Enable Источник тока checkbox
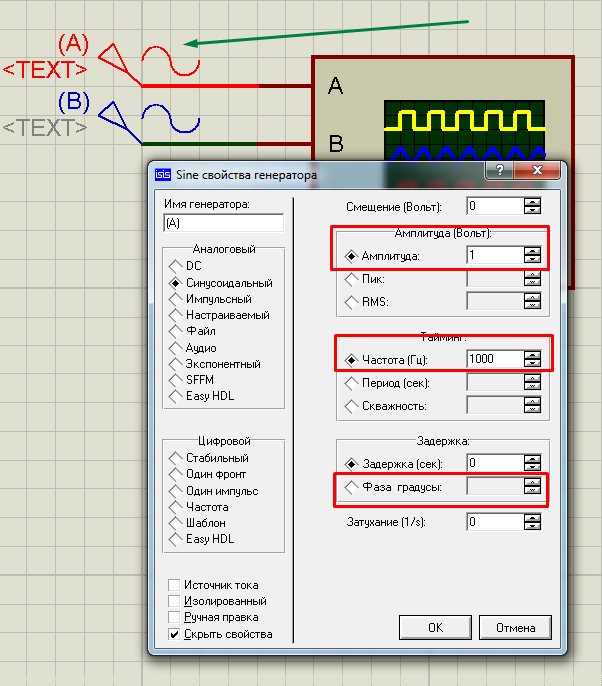 174,585
